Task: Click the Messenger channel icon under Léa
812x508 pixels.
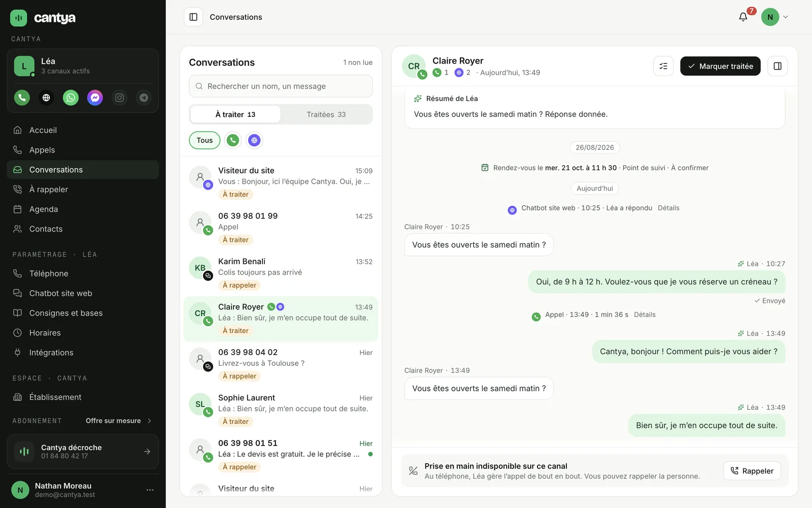Action: [95, 98]
